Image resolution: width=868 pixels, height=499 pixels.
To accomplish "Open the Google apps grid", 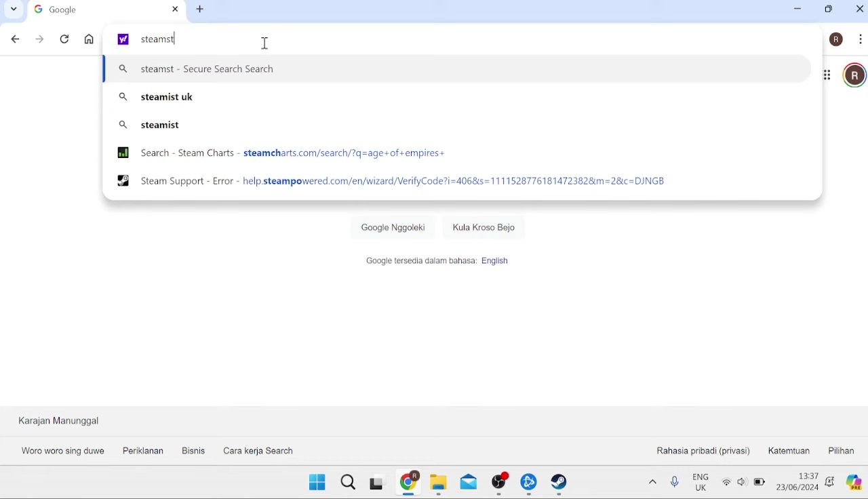I will tap(827, 75).
